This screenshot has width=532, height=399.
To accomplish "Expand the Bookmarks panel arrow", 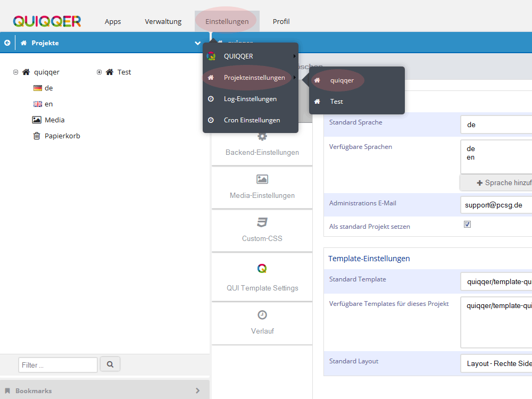I will 198,391.
